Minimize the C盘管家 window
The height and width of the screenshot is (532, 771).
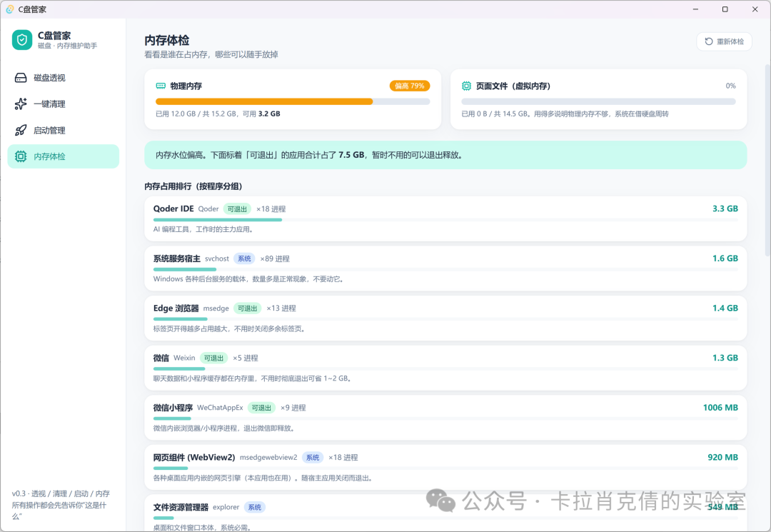click(x=695, y=9)
